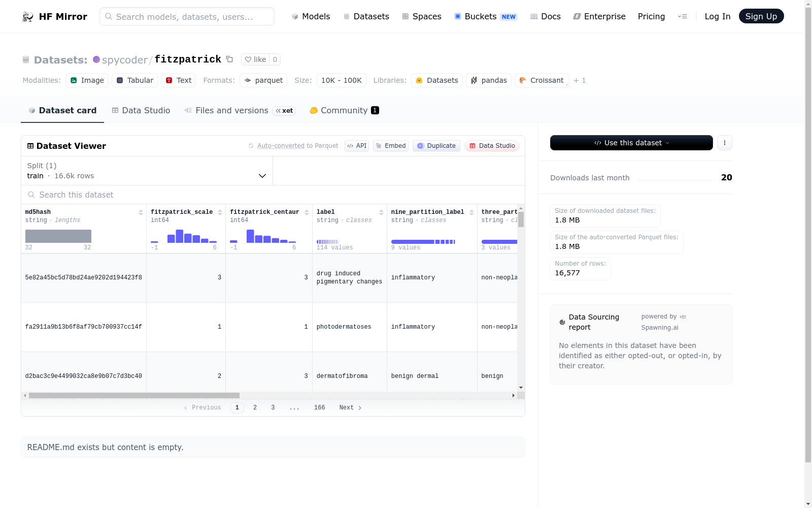
Task: Click the Sign Up button
Action: 761,16
